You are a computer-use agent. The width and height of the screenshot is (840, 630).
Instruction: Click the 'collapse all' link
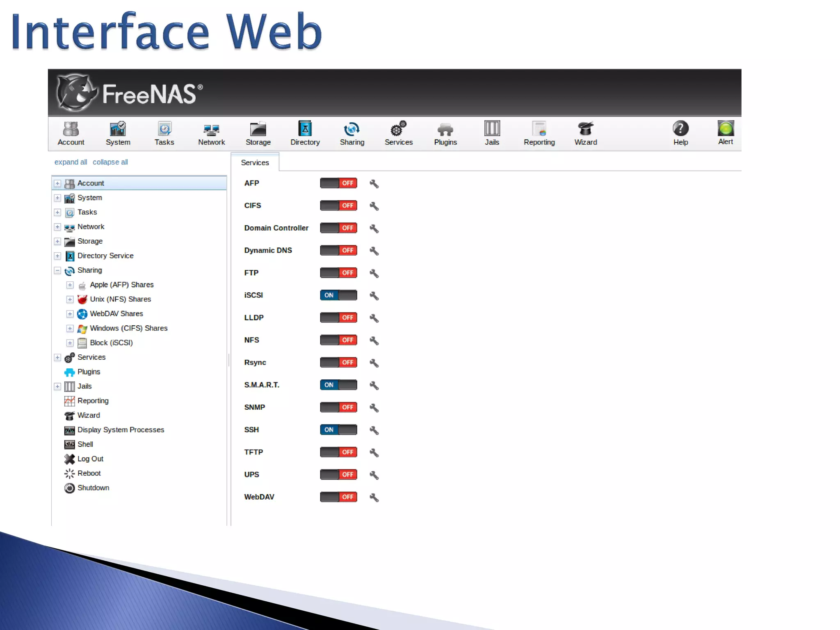click(x=110, y=162)
